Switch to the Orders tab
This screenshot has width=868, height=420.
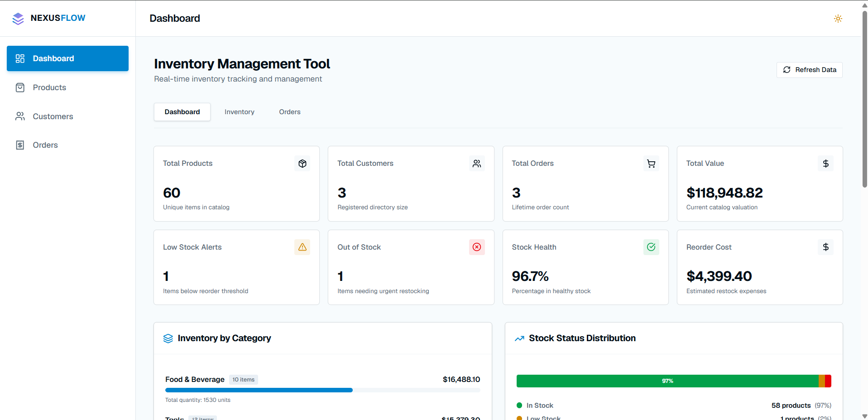point(290,112)
